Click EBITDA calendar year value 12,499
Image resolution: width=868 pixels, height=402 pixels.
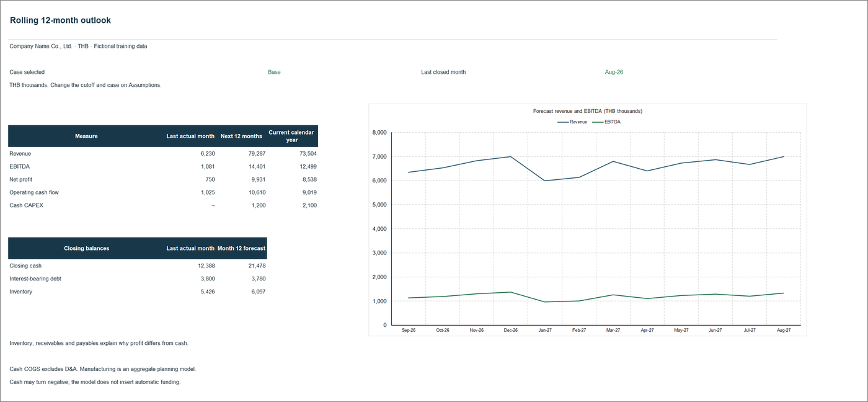point(308,166)
